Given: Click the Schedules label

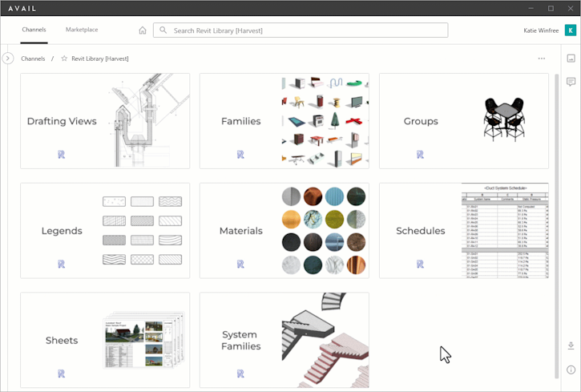Looking at the screenshot, I should click(421, 231).
